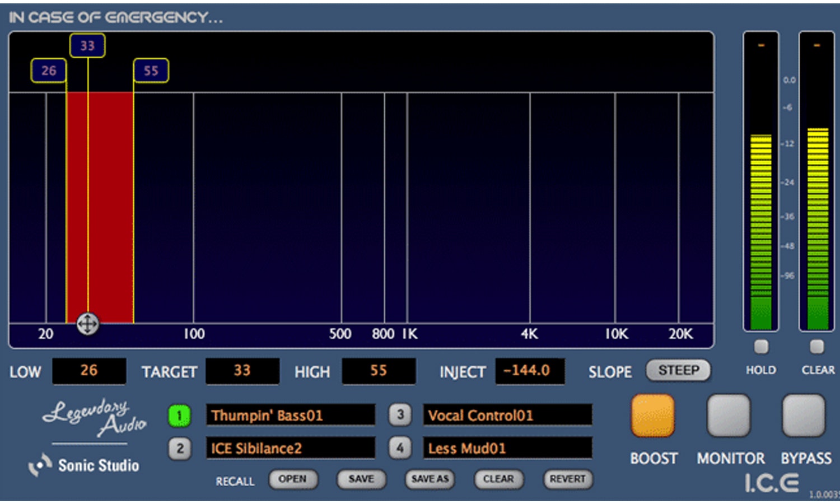Click the 33 Hz target frequency marker

[x=87, y=45]
